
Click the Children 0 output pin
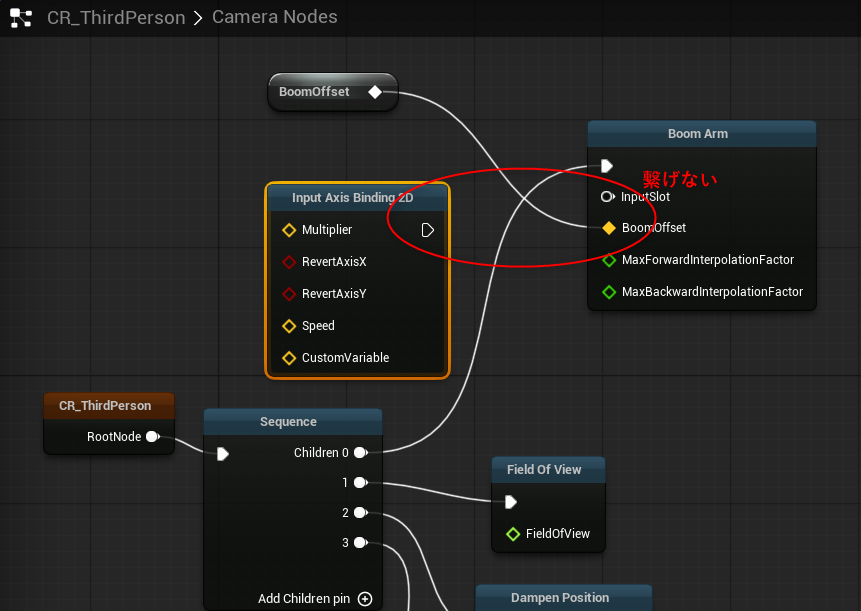tap(360, 453)
